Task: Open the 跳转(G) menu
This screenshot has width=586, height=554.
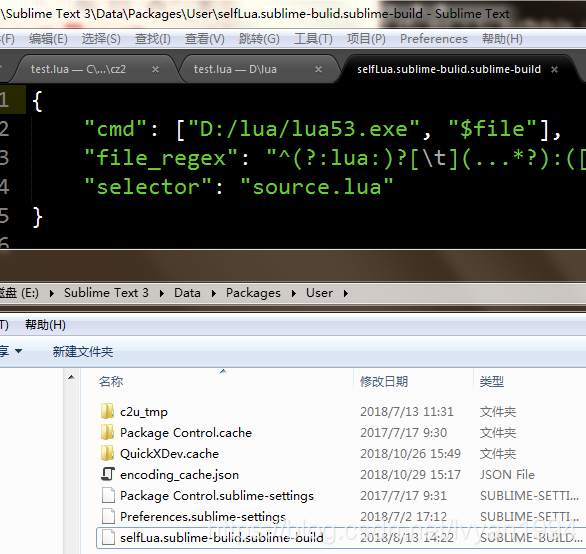Action: point(259,39)
